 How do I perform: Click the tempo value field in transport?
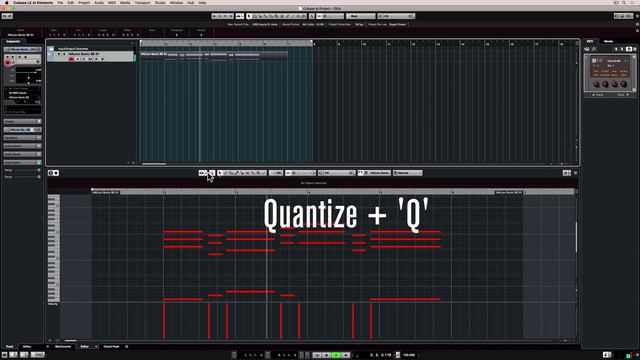coord(409,355)
